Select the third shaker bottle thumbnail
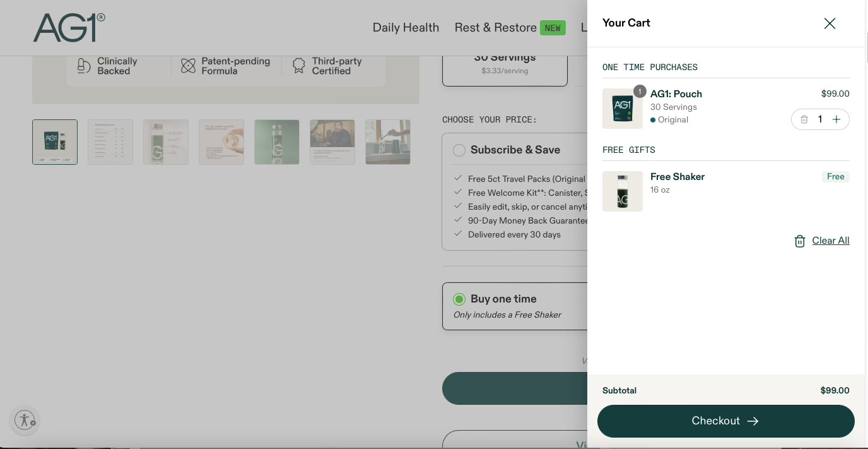The image size is (868, 449). (x=166, y=142)
